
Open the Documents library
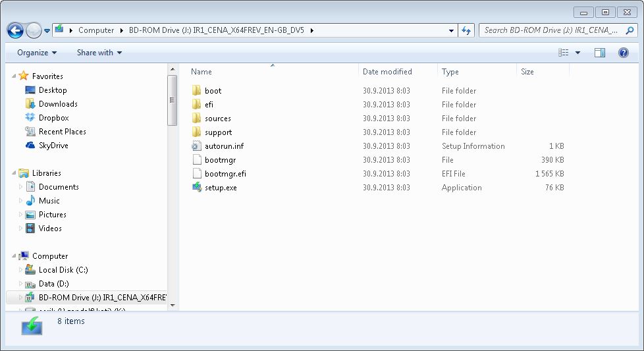[x=59, y=187]
